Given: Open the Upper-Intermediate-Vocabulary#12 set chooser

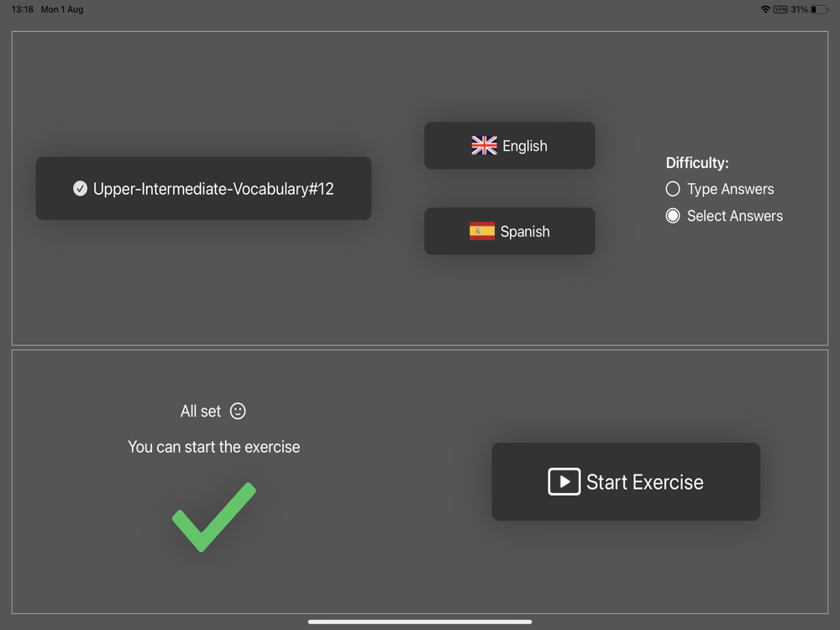Looking at the screenshot, I should tap(203, 188).
